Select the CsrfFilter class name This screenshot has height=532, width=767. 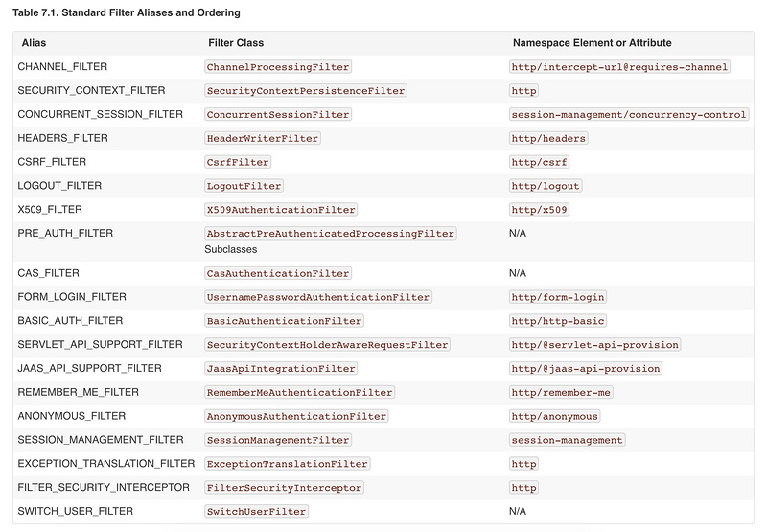click(x=239, y=163)
